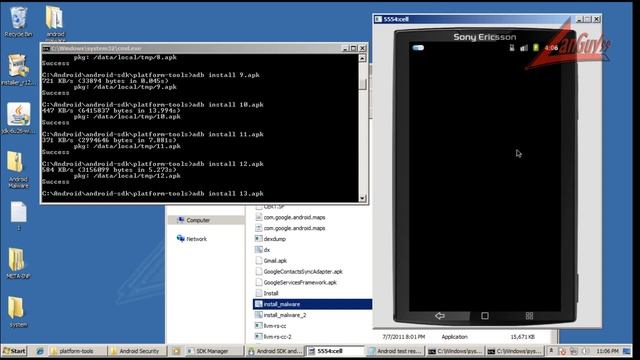Tap the SD card icon in emulator status bar
The width and height of the screenshot is (640, 360).
tap(512, 48)
